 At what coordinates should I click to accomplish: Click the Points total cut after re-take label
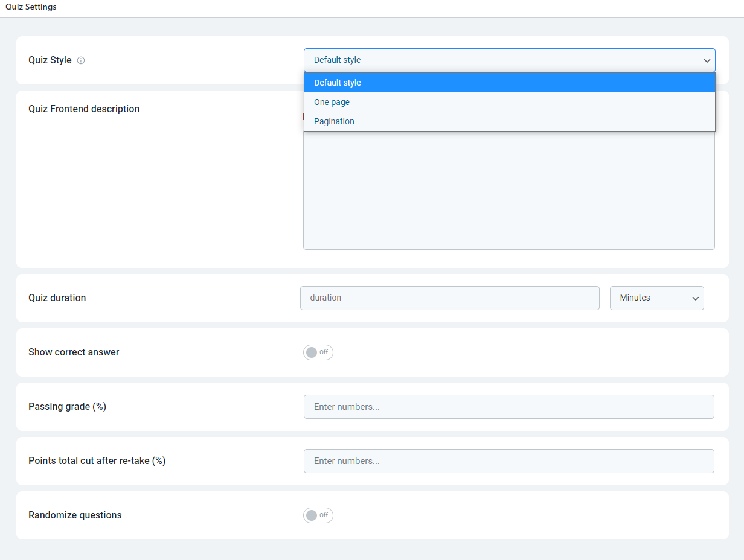point(97,461)
